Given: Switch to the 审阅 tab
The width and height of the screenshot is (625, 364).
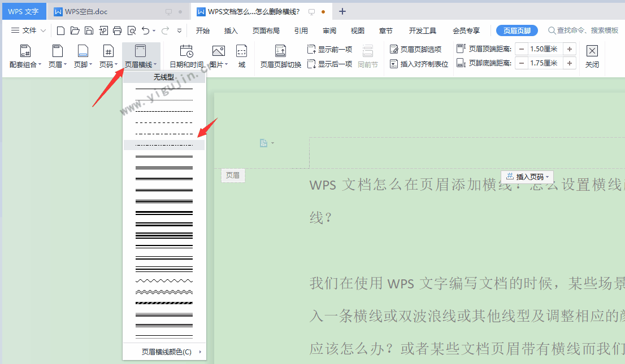Looking at the screenshot, I should click(329, 30).
